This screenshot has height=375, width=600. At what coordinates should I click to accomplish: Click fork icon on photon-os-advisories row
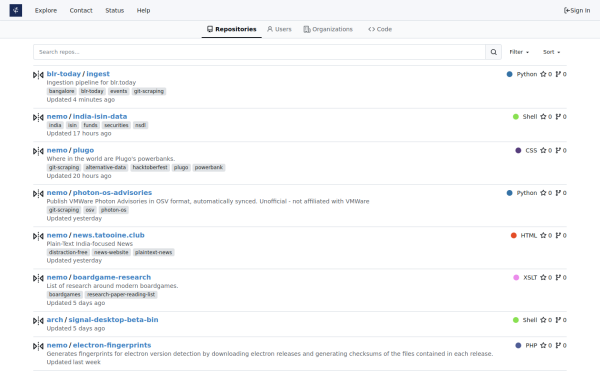[558, 193]
